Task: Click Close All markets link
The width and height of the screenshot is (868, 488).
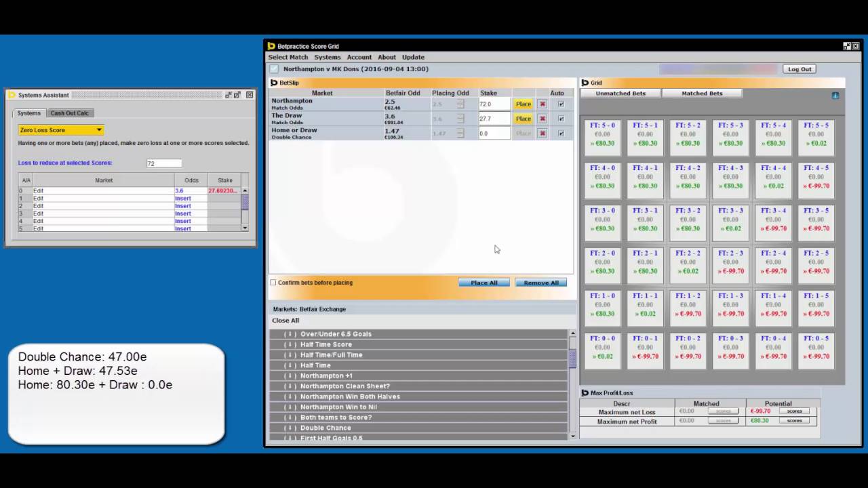Action: click(285, 321)
